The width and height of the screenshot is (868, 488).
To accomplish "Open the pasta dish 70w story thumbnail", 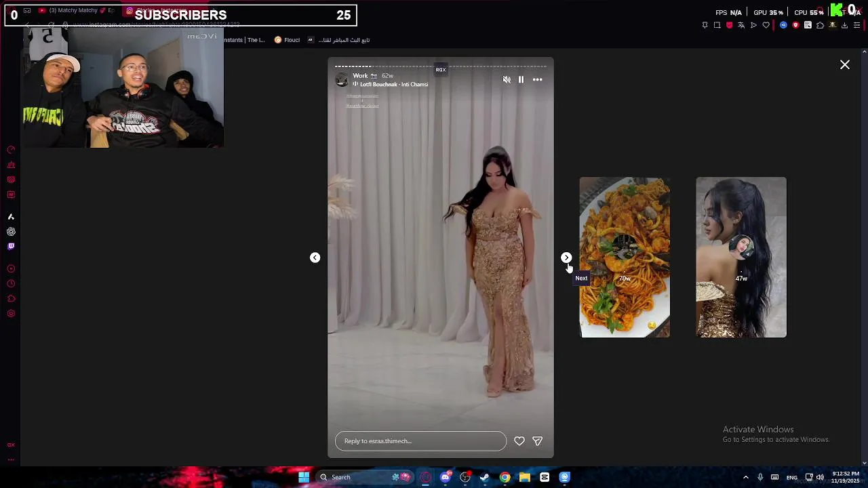I will pos(625,258).
